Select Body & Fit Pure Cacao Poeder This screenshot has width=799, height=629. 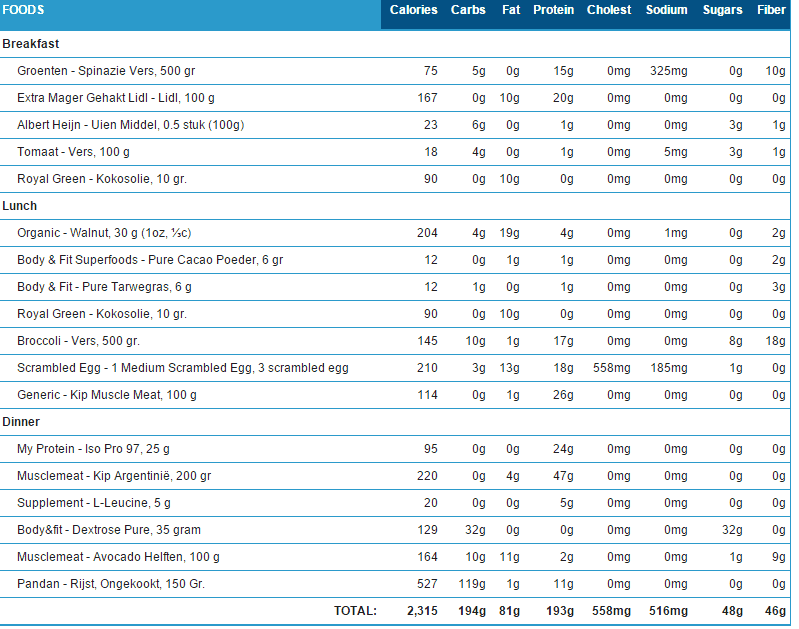150,260
